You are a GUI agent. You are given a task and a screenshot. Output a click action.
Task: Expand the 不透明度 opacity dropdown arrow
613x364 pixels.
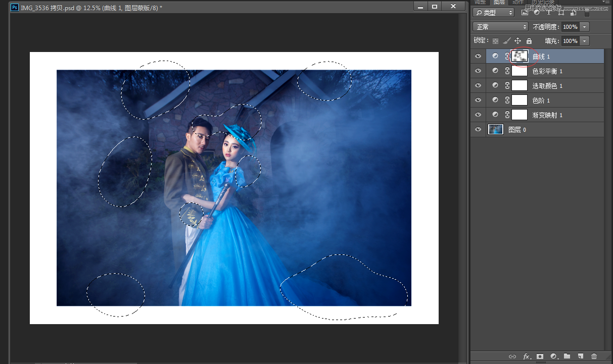coord(585,27)
